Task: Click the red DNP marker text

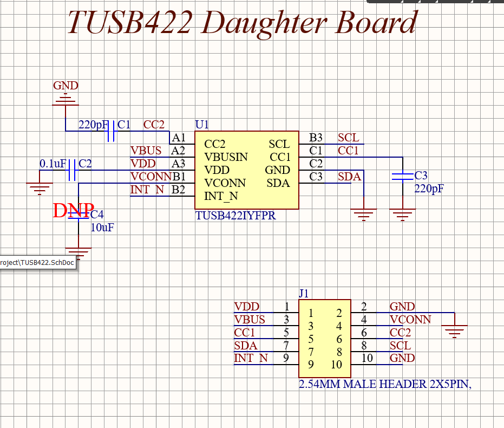Action: 74,211
